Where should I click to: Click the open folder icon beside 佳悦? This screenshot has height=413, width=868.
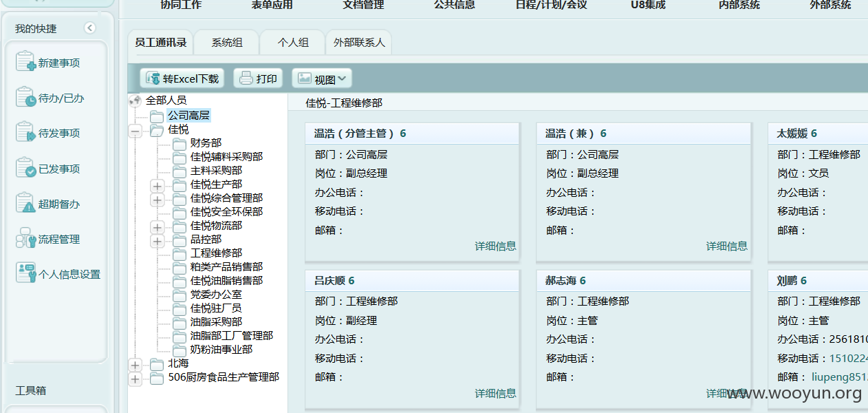[157, 129]
